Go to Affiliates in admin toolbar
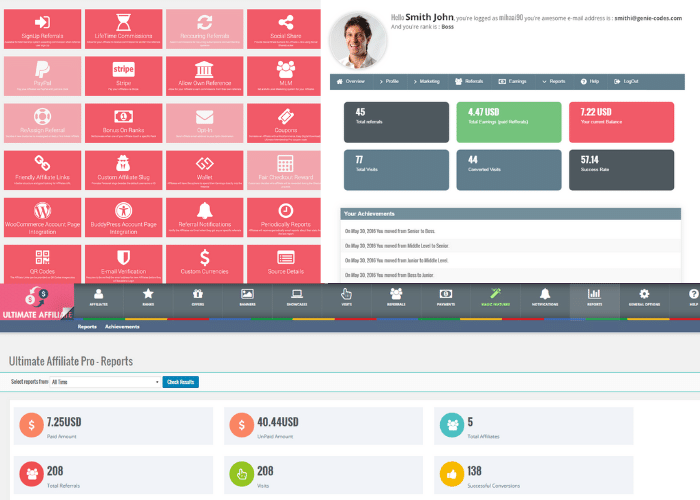This screenshot has width=700, height=500. (99, 298)
